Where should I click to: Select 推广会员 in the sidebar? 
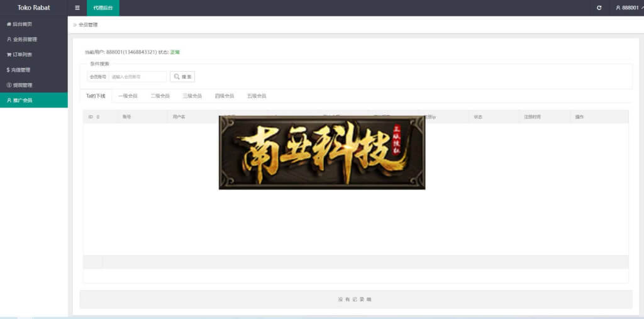pyautogui.click(x=34, y=100)
